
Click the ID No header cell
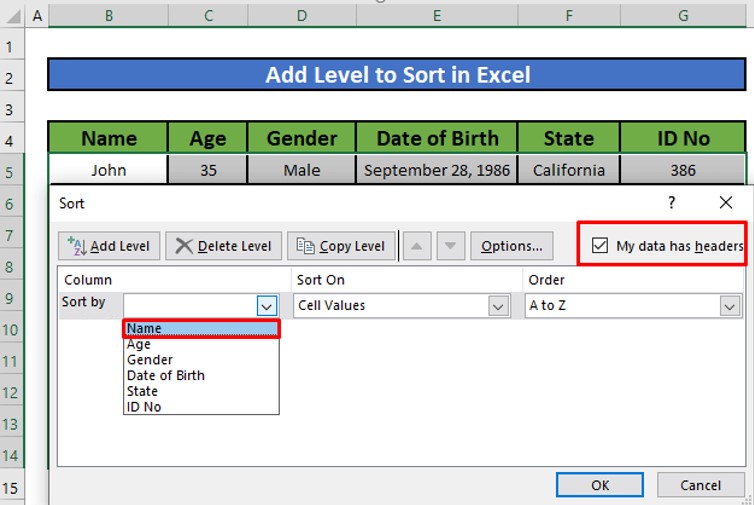[x=683, y=138]
